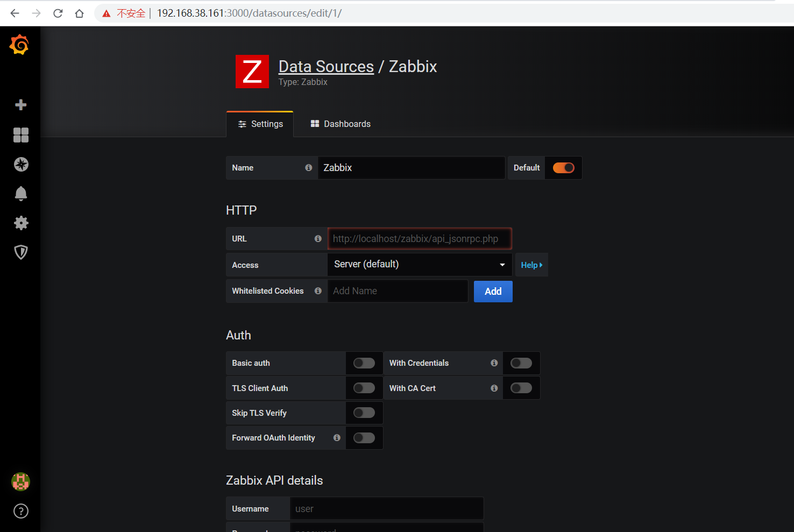Focus the Zabbix API Username field
This screenshot has height=532, width=794.
click(387, 509)
